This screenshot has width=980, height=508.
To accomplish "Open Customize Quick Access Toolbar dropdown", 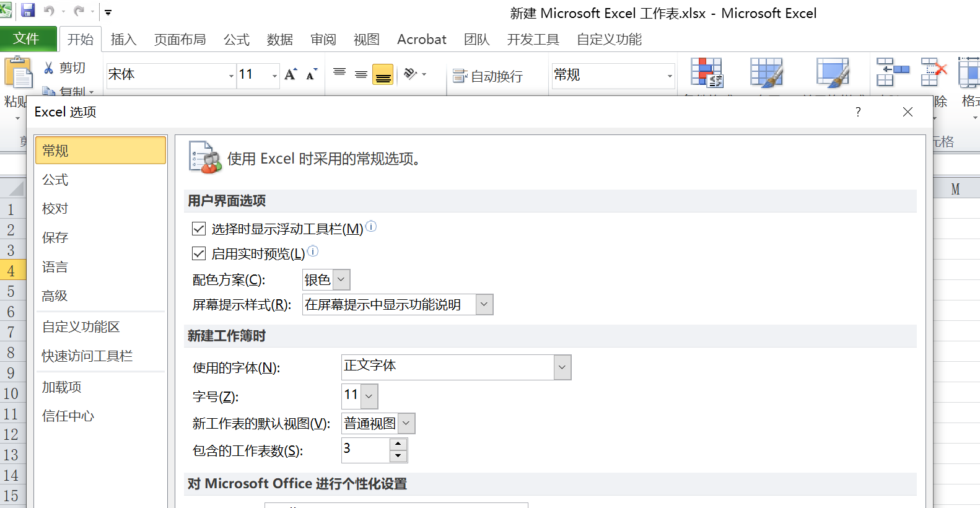I will (x=108, y=12).
